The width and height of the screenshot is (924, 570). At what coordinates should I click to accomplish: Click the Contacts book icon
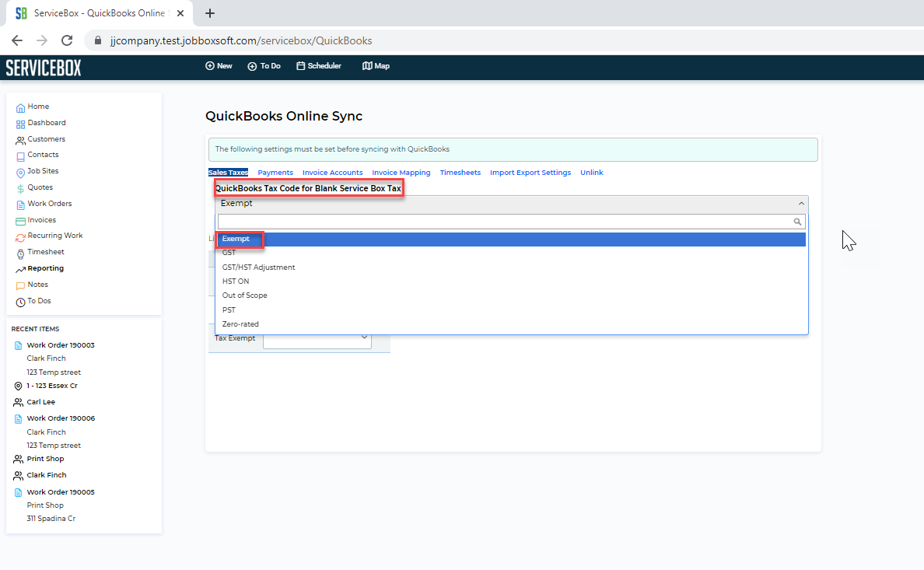(21, 157)
